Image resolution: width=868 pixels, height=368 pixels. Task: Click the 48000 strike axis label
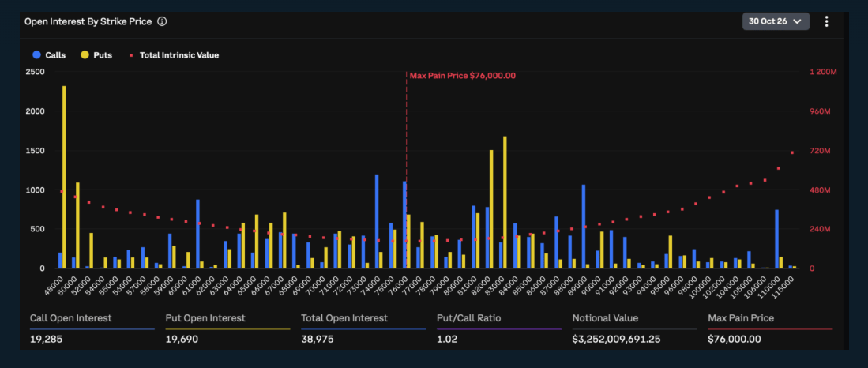(54, 286)
